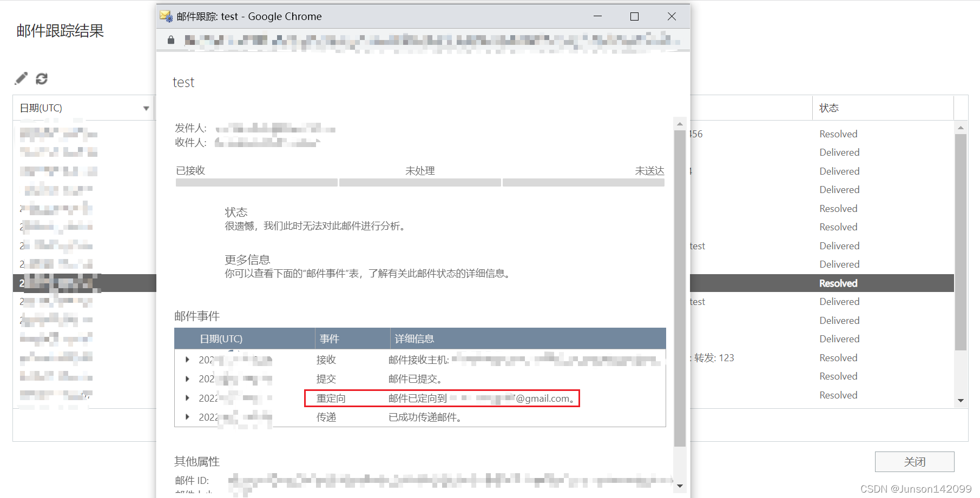Click the refresh icon in results toolbar
The height and width of the screenshot is (498, 980).
click(42, 79)
